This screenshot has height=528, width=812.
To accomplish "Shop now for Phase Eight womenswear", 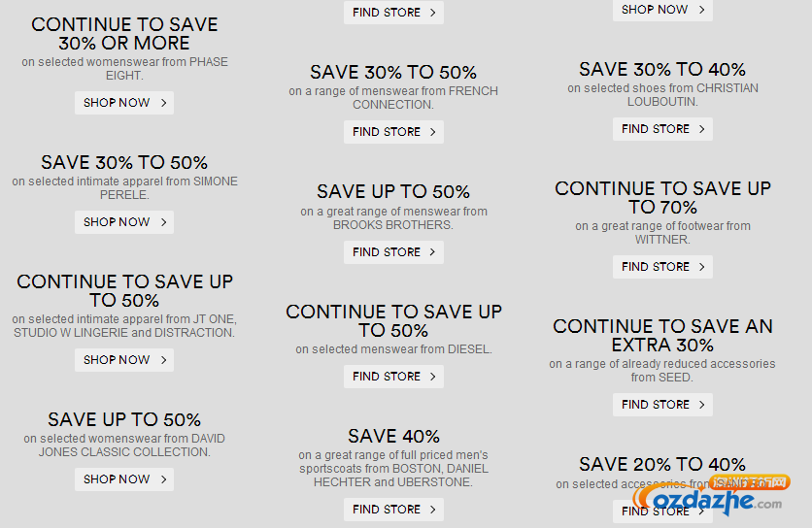I will coord(124,103).
